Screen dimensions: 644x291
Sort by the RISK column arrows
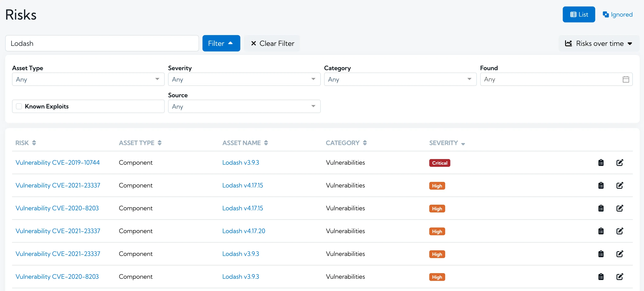click(x=34, y=143)
